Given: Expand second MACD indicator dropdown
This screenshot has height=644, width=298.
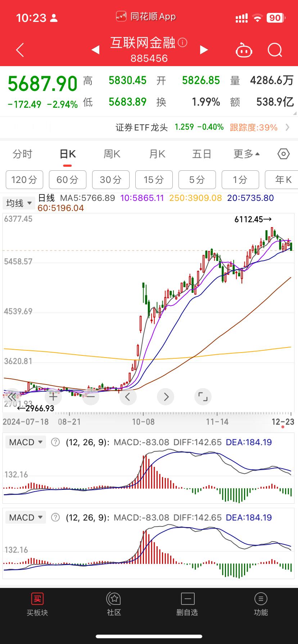Looking at the screenshot, I should point(26,517).
